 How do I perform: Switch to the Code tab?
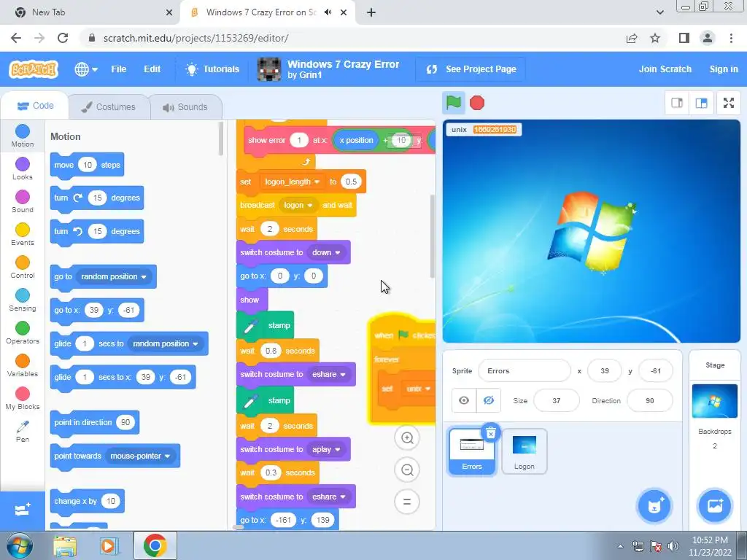(x=35, y=106)
